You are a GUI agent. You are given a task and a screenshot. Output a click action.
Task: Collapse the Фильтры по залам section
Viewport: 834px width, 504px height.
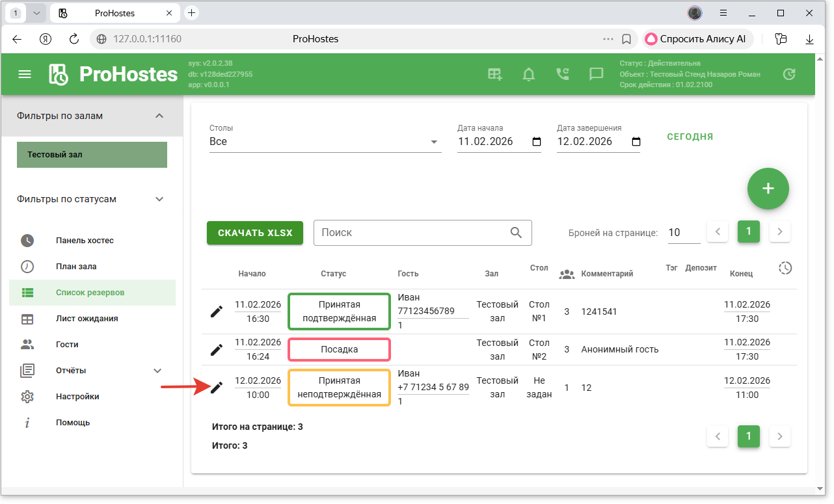coord(159,116)
